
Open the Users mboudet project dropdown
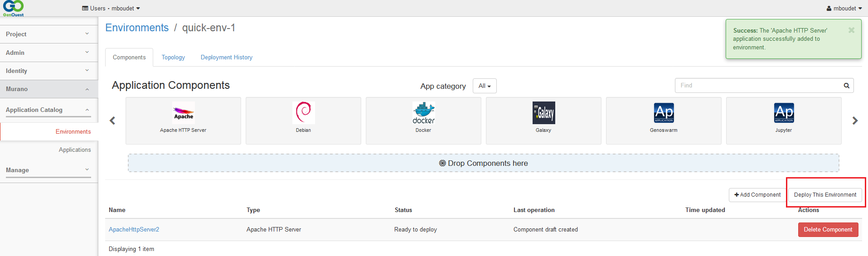coord(111,8)
